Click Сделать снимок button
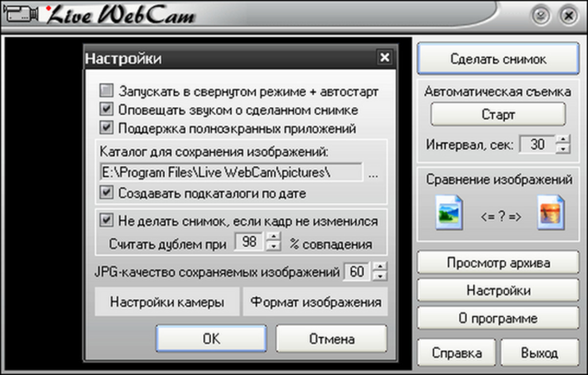588x375 pixels. pyautogui.click(x=498, y=59)
